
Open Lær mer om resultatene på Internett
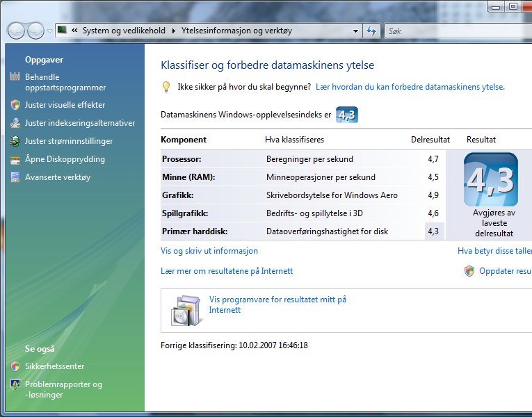pyautogui.click(x=226, y=271)
